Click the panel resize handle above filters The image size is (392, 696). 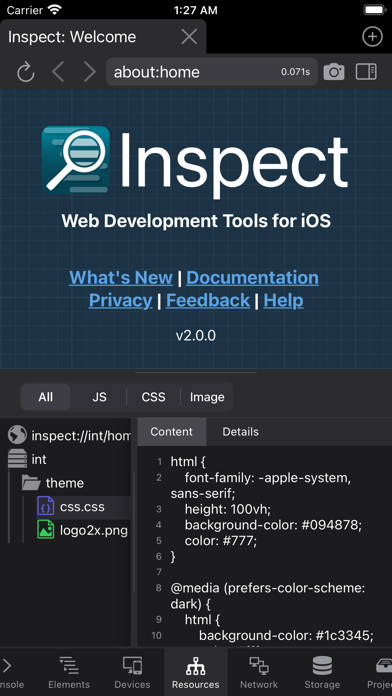pos(196,373)
